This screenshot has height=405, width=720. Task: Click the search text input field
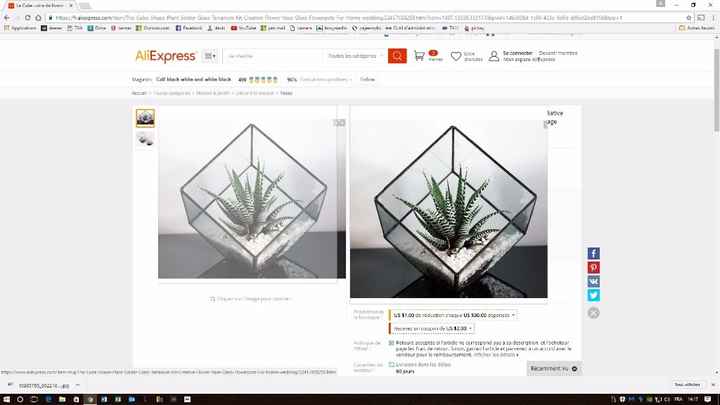tap(273, 56)
